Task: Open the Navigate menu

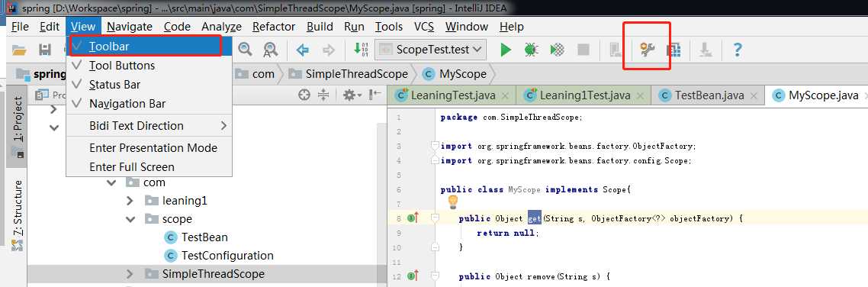Action: pos(130,27)
